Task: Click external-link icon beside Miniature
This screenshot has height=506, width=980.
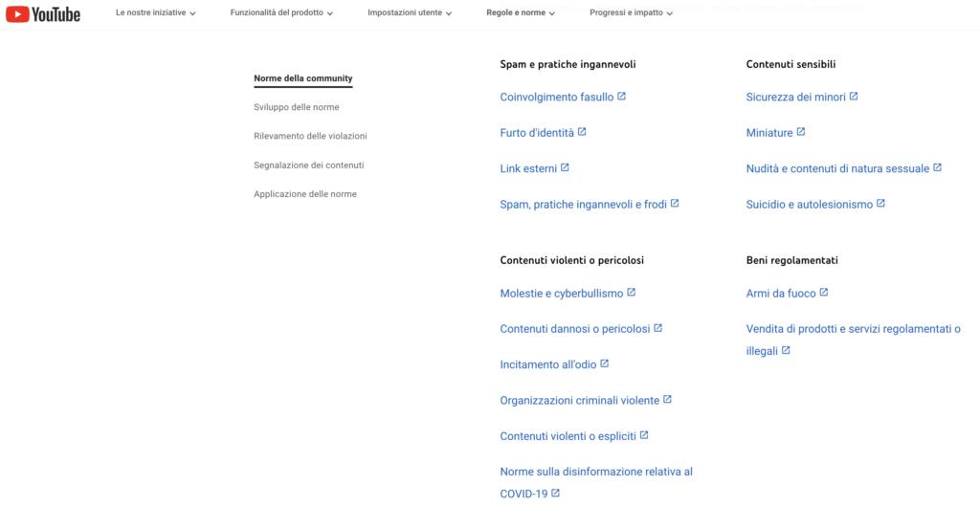Action: (801, 131)
